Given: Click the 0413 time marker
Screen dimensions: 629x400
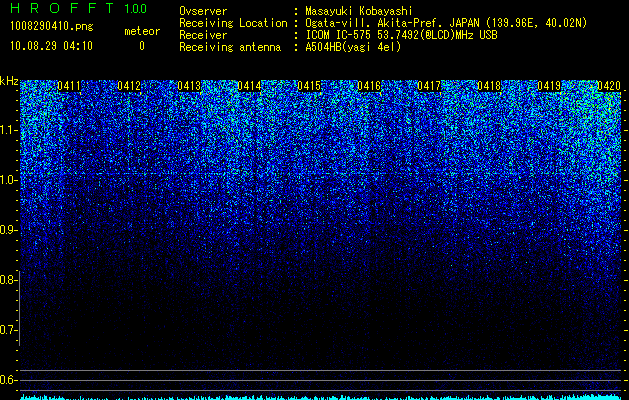Looking at the screenshot, I should click(x=189, y=86).
